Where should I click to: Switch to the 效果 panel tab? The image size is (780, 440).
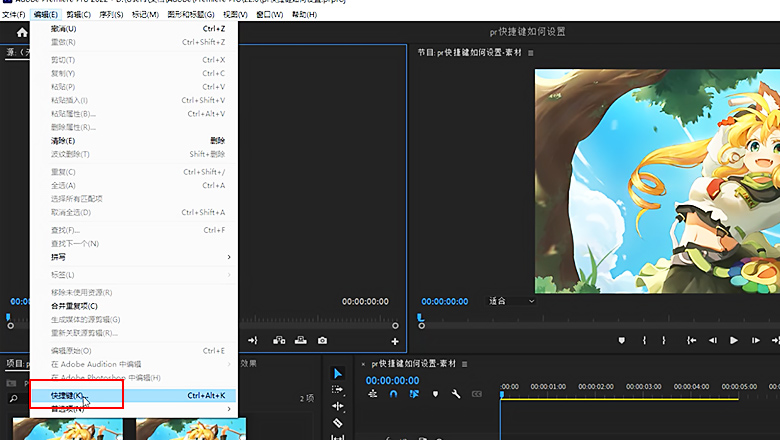tap(249, 363)
